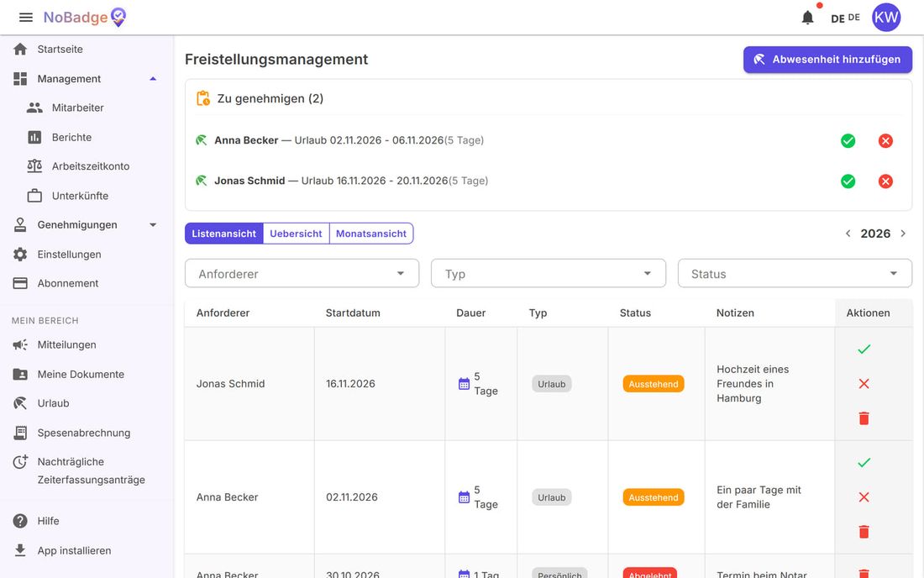Click red X in Anna Becker 02.11.2026 row
This screenshot has width=924, height=578.
(864, 497)
